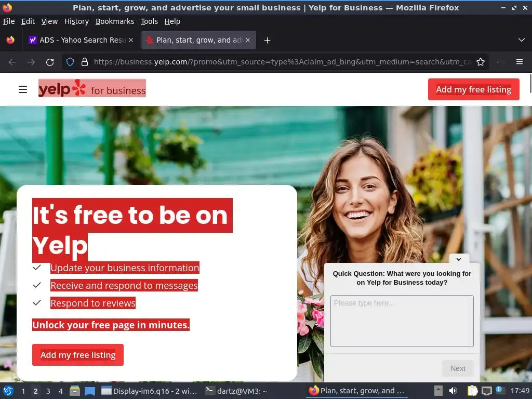Click the update notifier tray icon
The image size is (532, 399).
click(x=499, y=390)
